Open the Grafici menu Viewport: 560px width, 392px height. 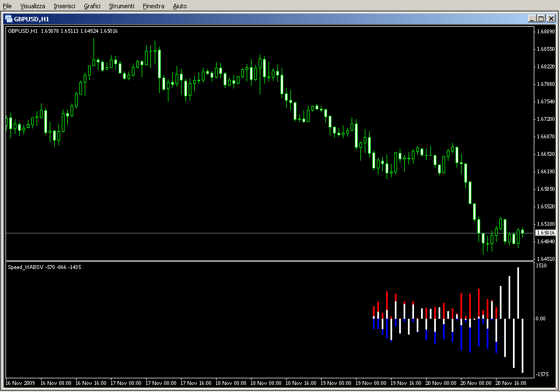tap(92, 6)
